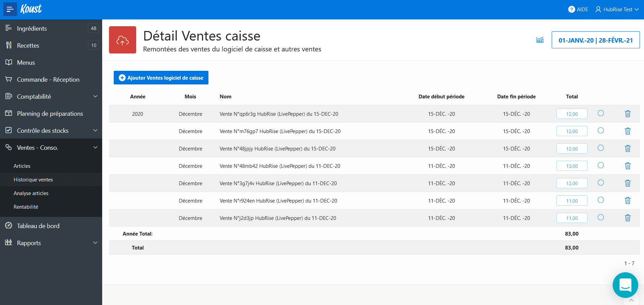Click the Koust logo
This screenshot has width=644, height=305.
point(31,9)
